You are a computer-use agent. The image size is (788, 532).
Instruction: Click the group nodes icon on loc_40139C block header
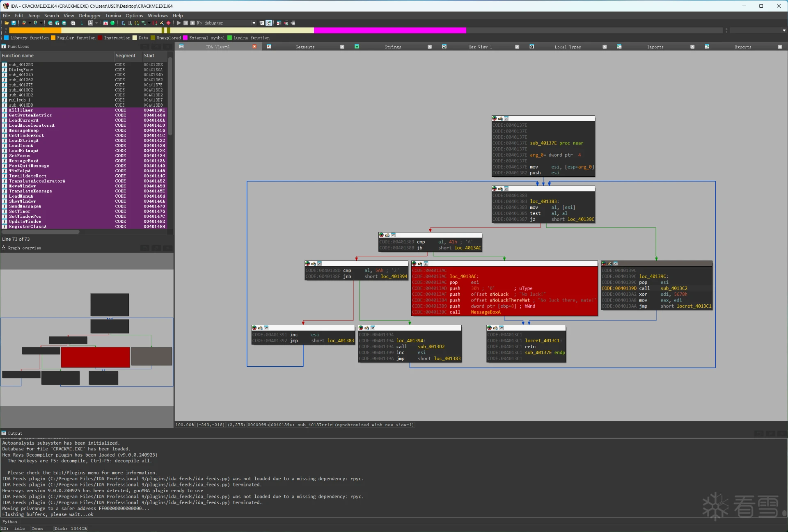point(615,264)
